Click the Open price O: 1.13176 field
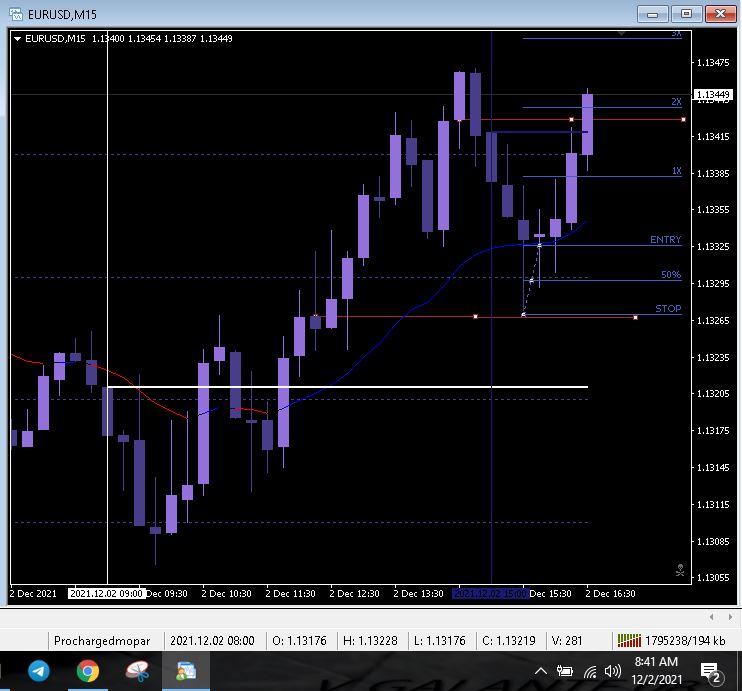This screenshot has height=691, width=742. click(x=300, y=641)
